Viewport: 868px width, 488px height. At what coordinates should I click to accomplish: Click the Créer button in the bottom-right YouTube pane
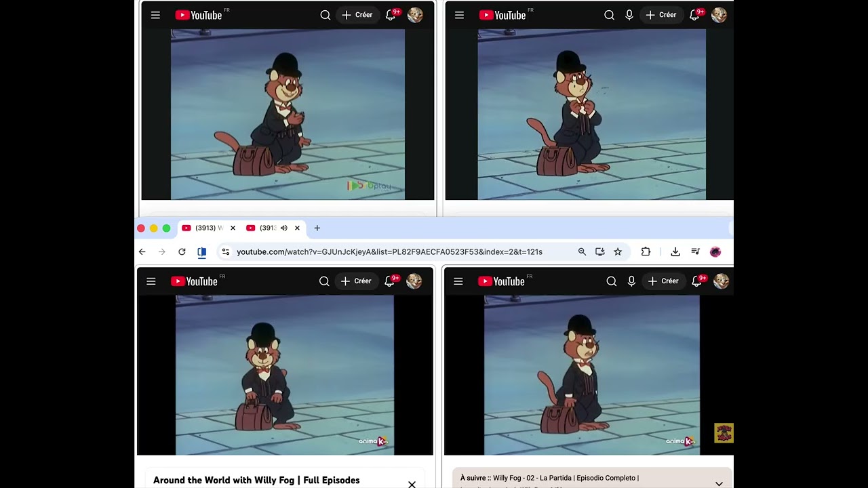point(664,281)
